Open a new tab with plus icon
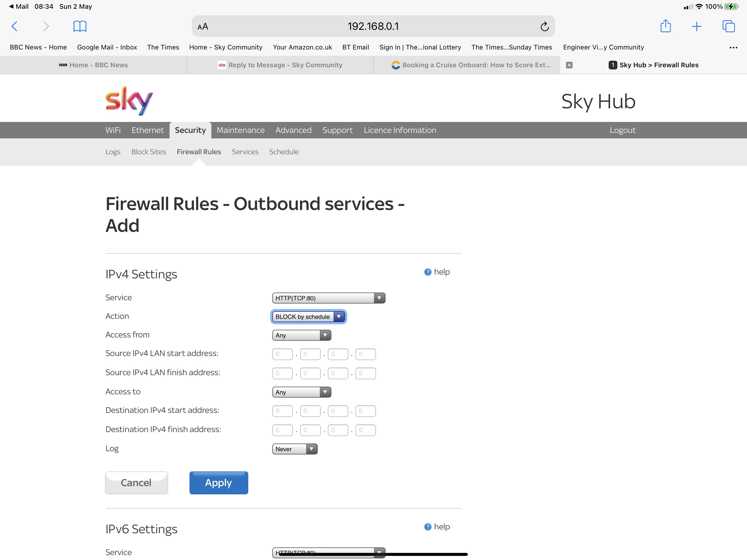The height and width of the screenshot is (560, 747). click(696, 26)
